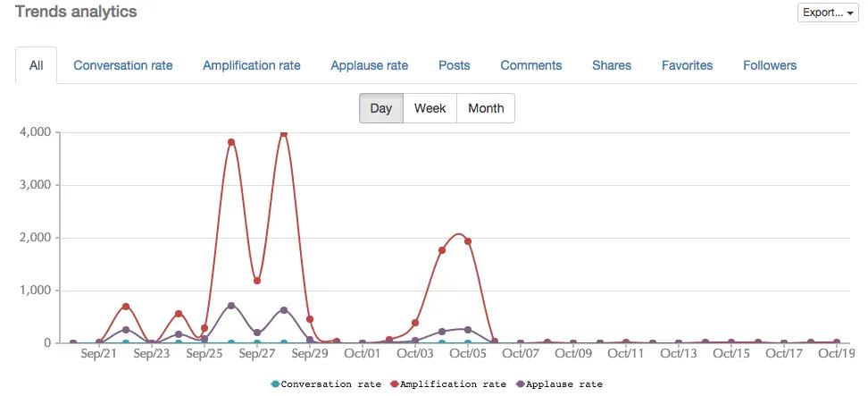The image size is (868, 396).
Task: Select the Favorites tab
Action: click(688, 65)
